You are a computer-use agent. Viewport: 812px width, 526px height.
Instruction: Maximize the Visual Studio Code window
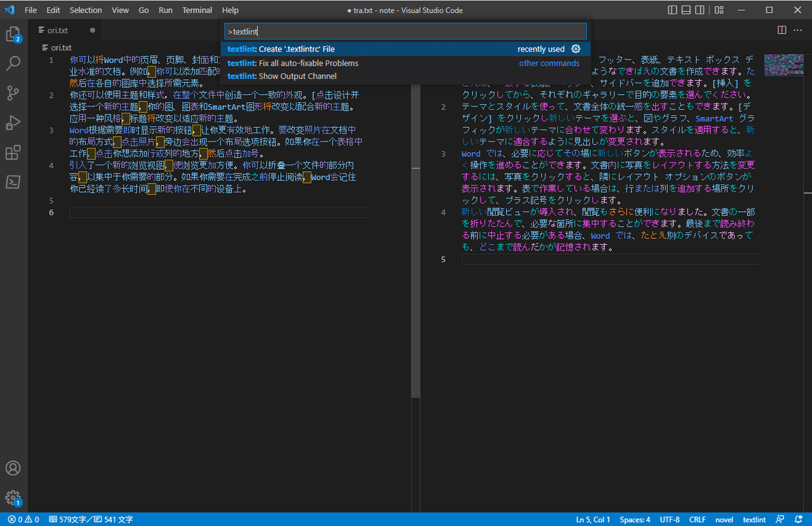click(769, 10)
